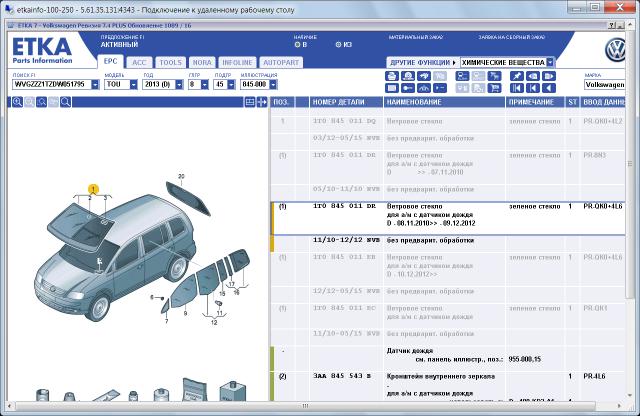Screen dimensions: 640x416
Task: Click the double-bar jump-to-first navigation icon
Action: coord(517,88)
